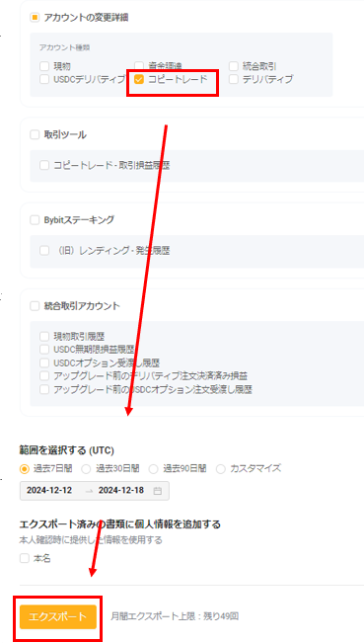Check the デリバティブ account type checkbox
This screenshot has width=364, height=643.
[234, 79]
